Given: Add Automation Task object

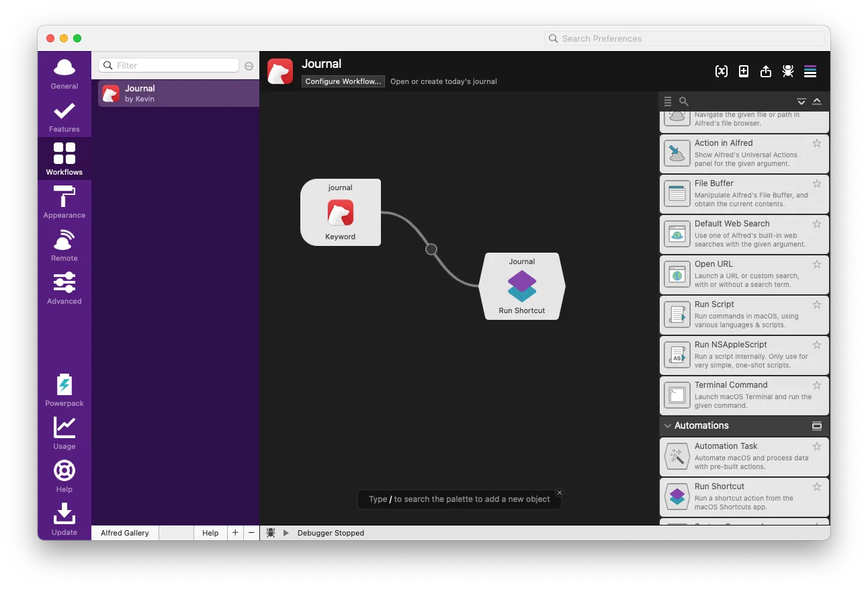Looking at the screenshot, I should (x=744, y=457).
